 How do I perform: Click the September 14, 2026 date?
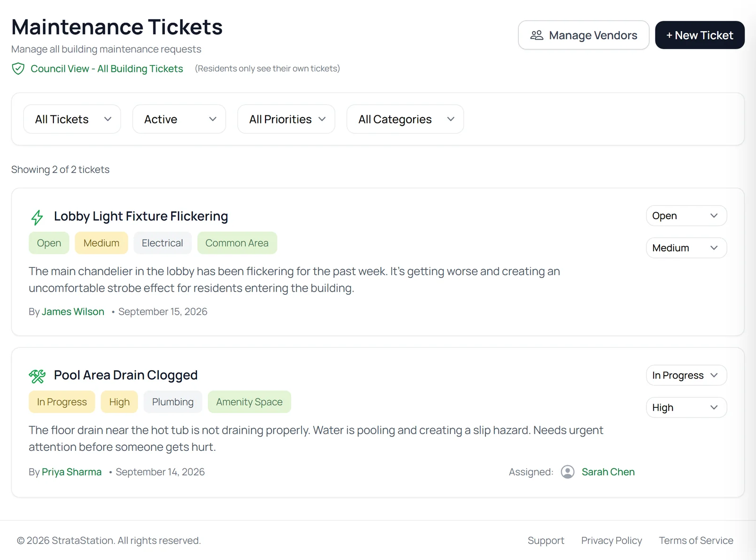click(160, 472)
